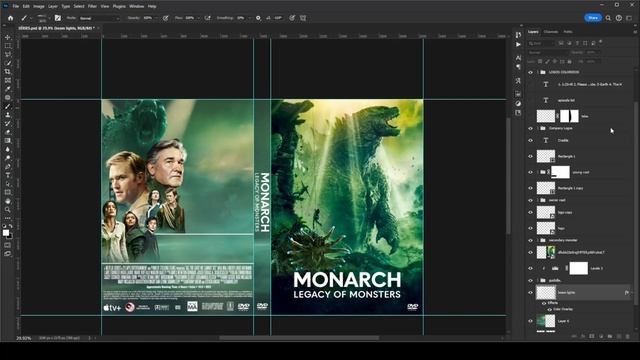
Task: Open the File menu
Action: pos(16,7)
